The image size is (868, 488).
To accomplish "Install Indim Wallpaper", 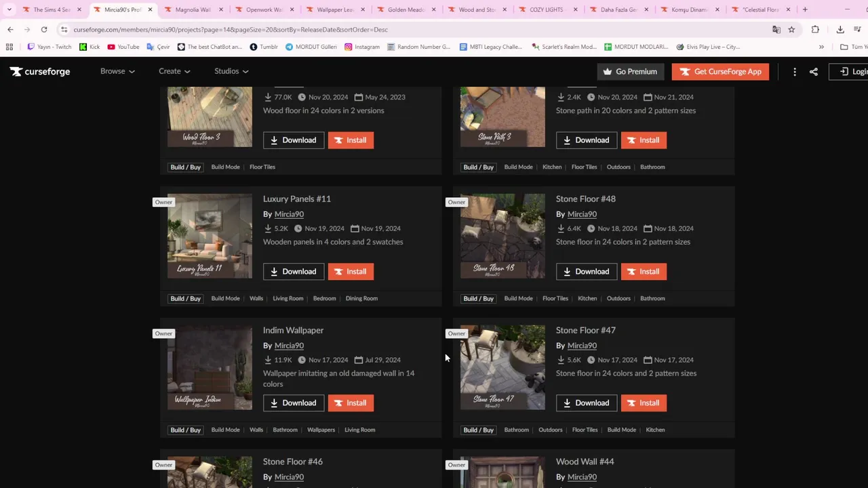I will 351,403.
